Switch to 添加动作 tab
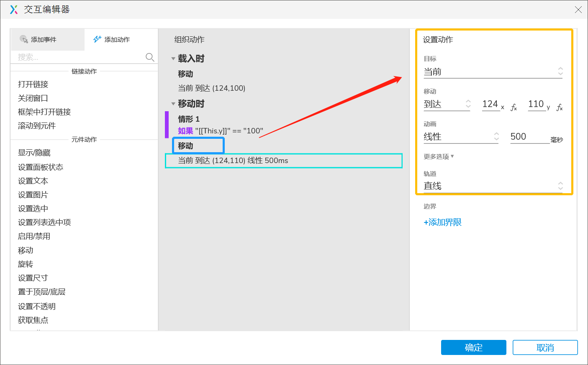Image resolution: width=588 pixels, height=365 pixels. click(x=121, y=39)
